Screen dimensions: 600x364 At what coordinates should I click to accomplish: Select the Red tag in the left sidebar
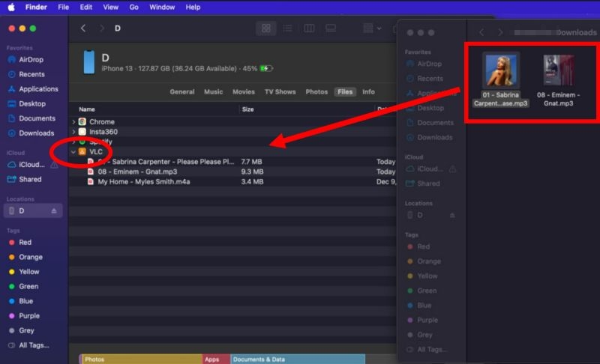pos(25,243)
